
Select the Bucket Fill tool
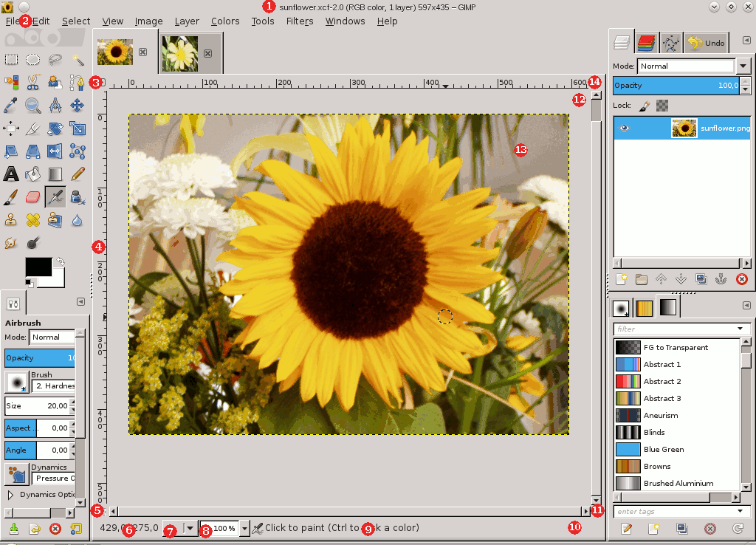point(32,174)
